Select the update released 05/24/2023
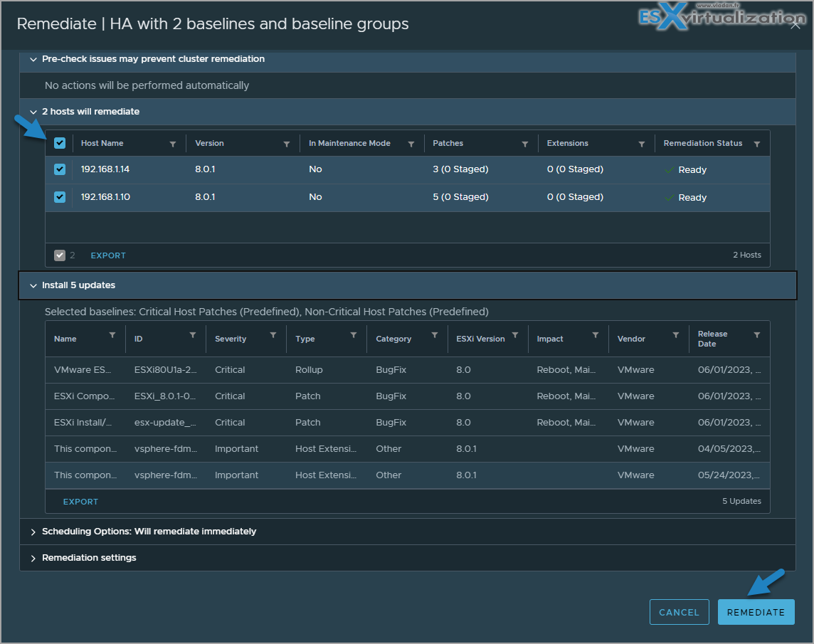The width and height of the screenshot is (814, 644). tap(408, 475)
